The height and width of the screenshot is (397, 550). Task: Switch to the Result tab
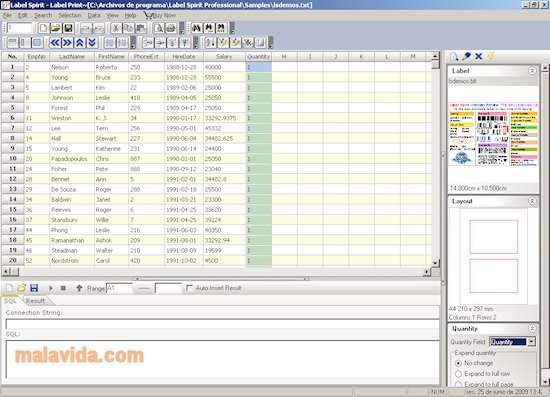(x=35, y=301)
